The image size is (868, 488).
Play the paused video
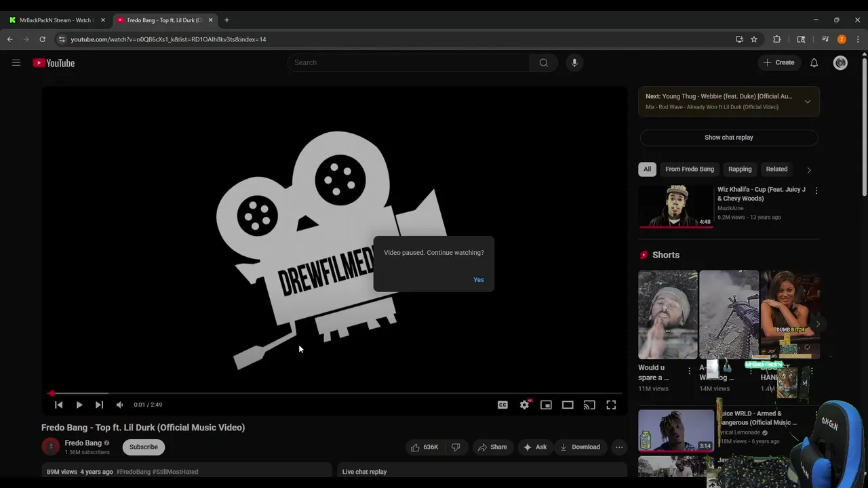[x=79, y=405]
